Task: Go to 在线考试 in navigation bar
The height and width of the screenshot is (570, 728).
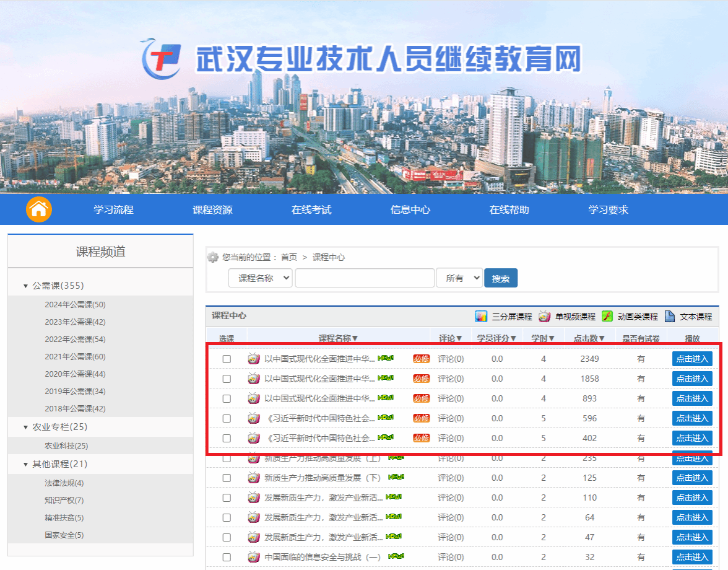Action: pos(311,209)
